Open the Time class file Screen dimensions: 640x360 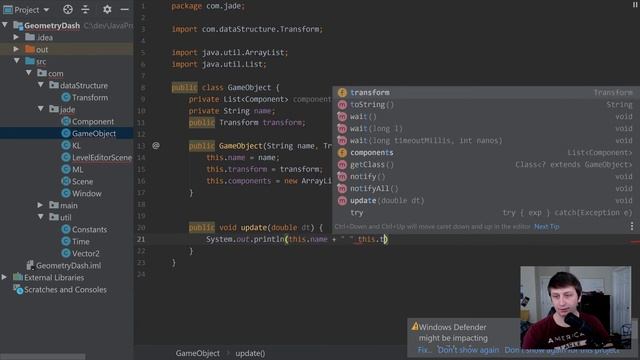[x=80, y=241]
